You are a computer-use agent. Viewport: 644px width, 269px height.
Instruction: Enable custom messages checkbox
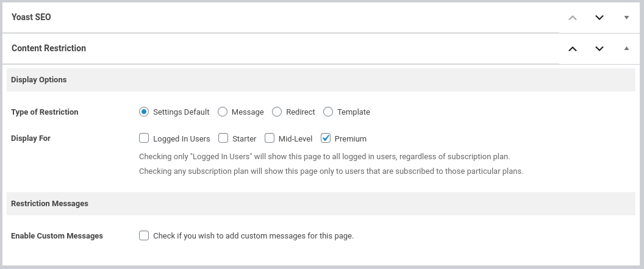pos(144,235)
